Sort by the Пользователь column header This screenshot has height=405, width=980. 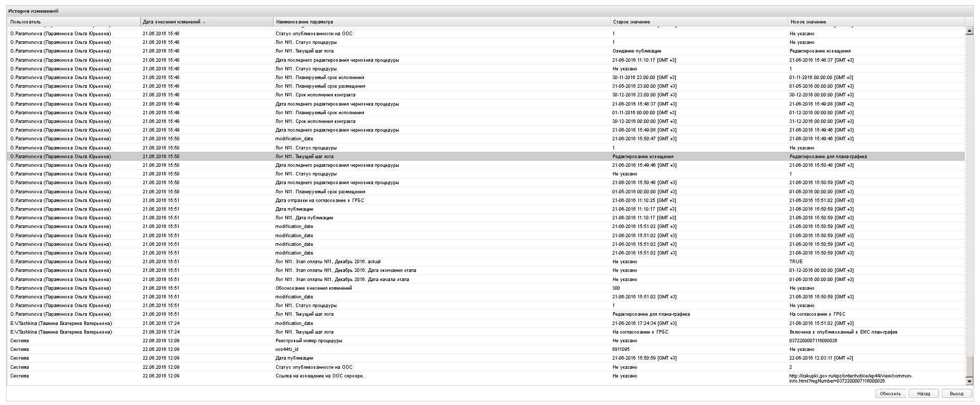tap(73, 22)
